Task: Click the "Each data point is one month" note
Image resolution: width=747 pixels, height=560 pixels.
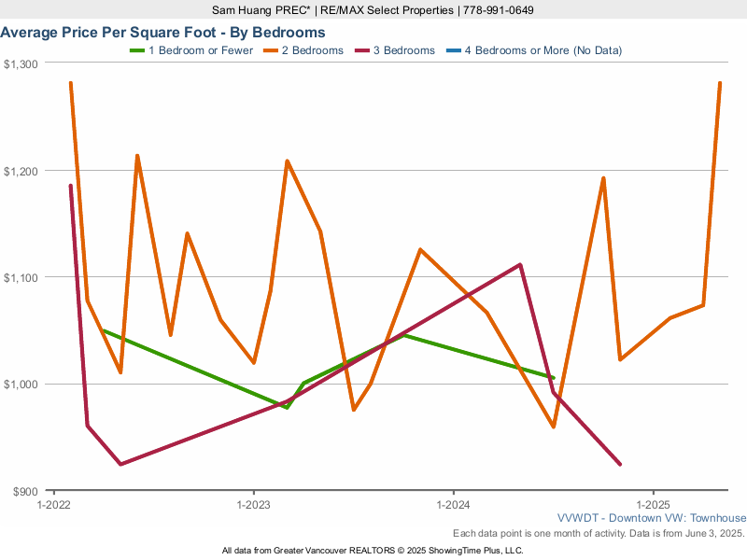Action: (x=598, y=533)
